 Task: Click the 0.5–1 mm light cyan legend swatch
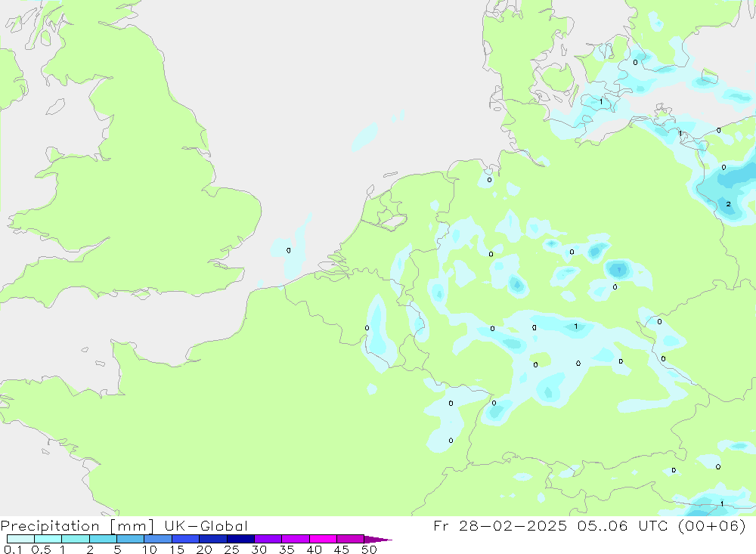pyautogui.click(x=48, y=539)
